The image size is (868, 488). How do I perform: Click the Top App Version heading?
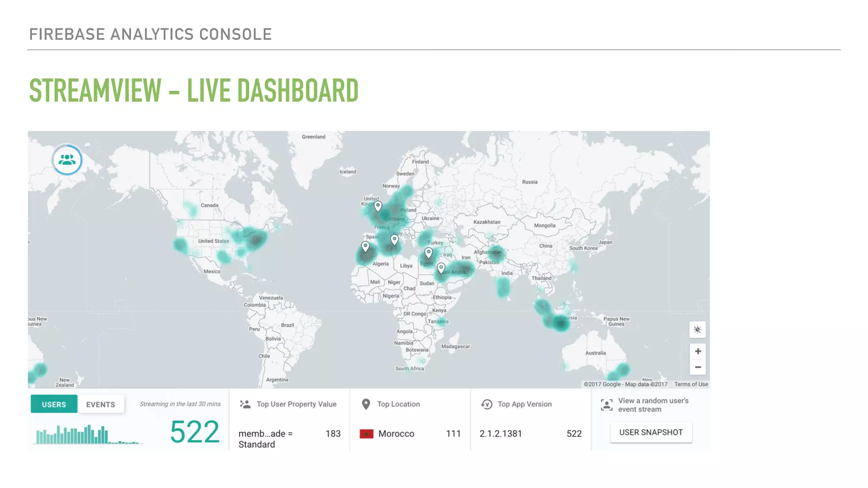[525, 404]
